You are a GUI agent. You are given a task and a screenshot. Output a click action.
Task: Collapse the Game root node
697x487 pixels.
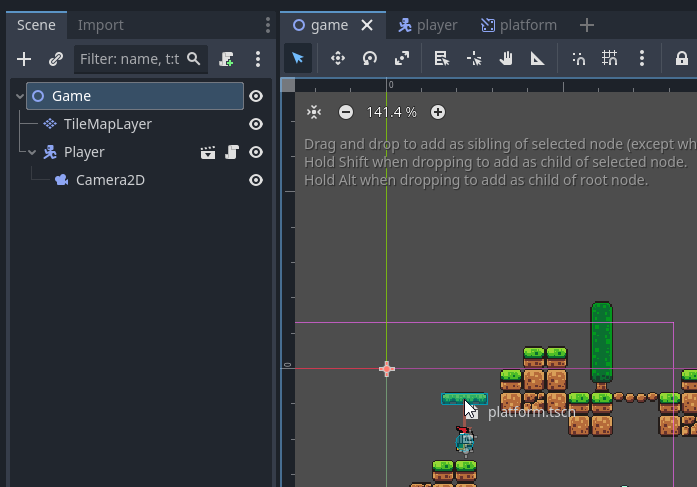[x=20, y=96]
